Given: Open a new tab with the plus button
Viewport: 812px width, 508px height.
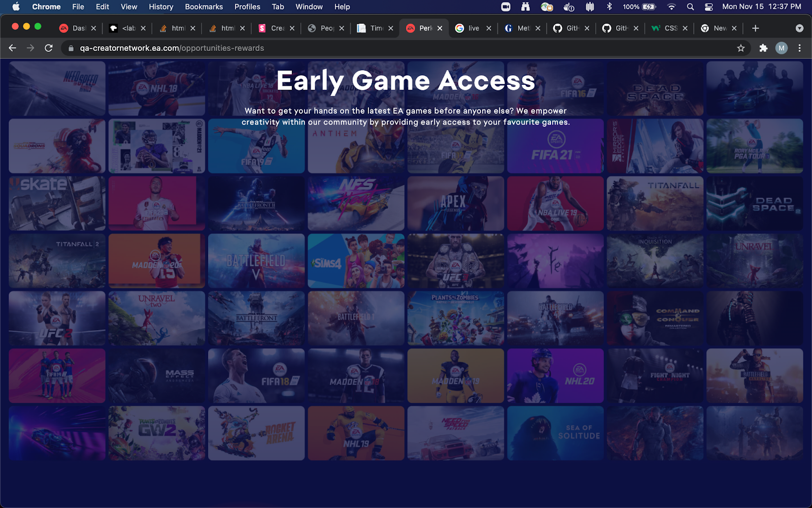Looking at the screenshot, I should (755, 28).
